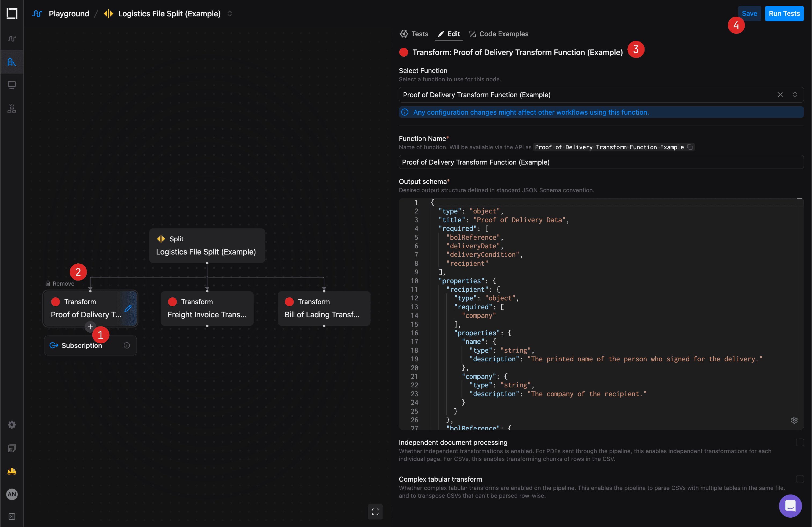Open the pipelines waveform icon in the sidebar
This screenshot has width=812, height=527.
[12, 39]
